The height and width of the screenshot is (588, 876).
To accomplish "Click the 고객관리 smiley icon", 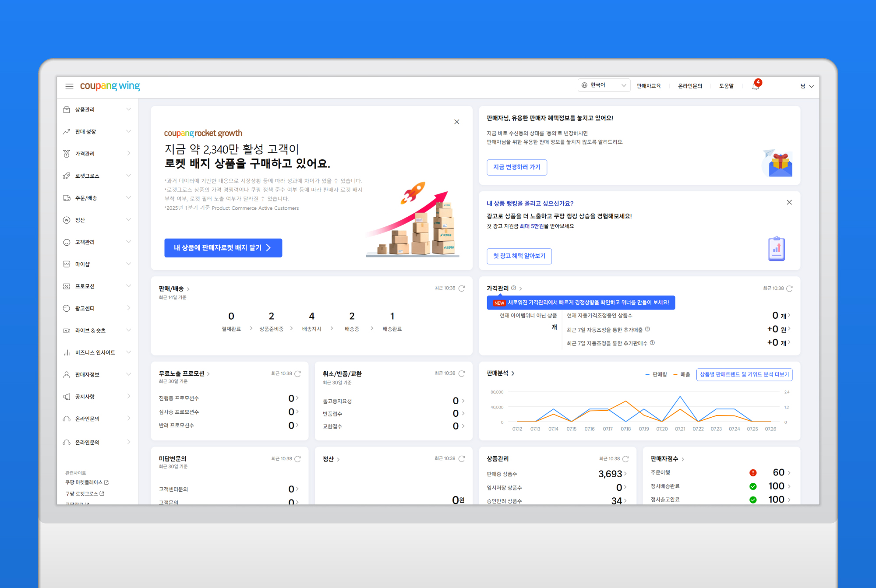I will coord(67,242).
